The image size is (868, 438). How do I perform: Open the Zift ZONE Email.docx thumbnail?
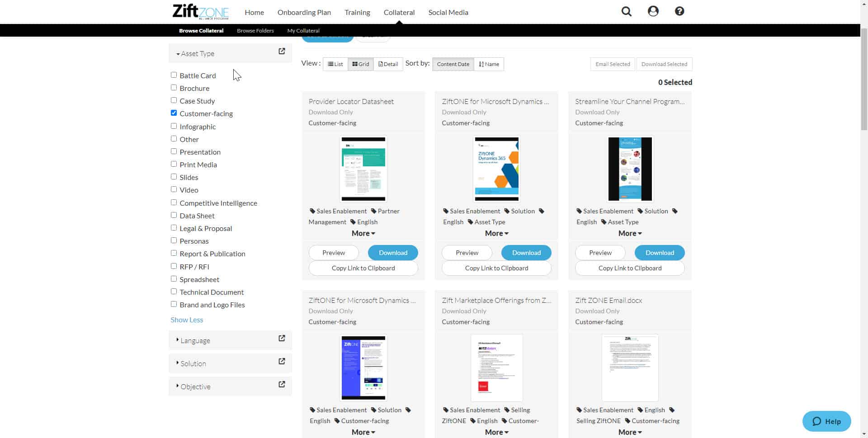pyautogui.click(x=630, y=368)
